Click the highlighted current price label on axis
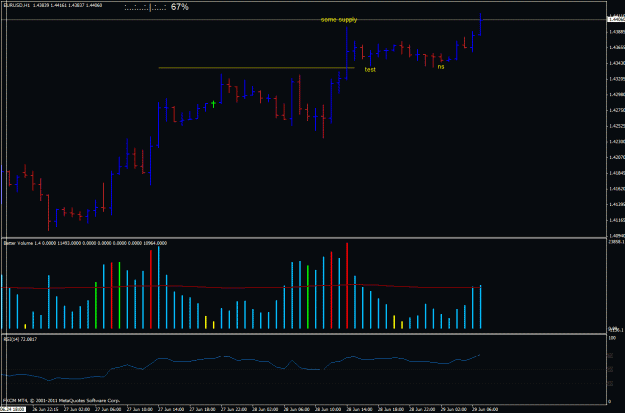Screen dimensions: 625x413 point(616,19)
